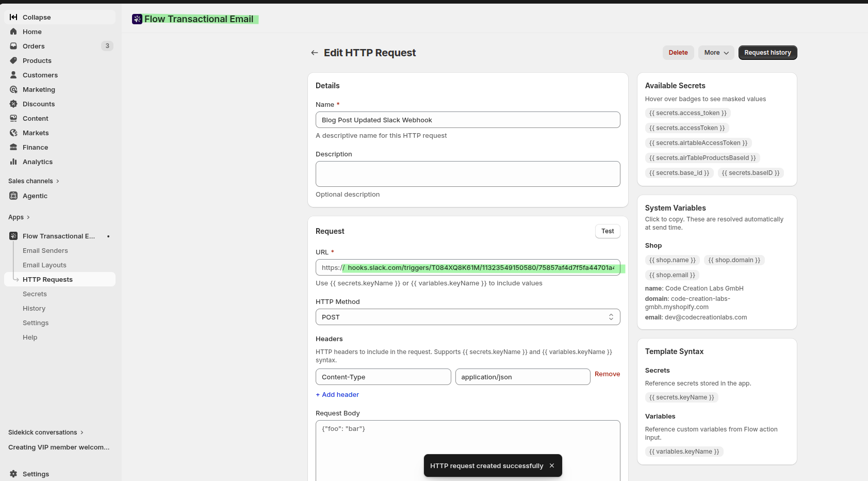The image size is (868, 481).
Task: Click the Settings gear icon in sidebar
Action: pos(13,474)
